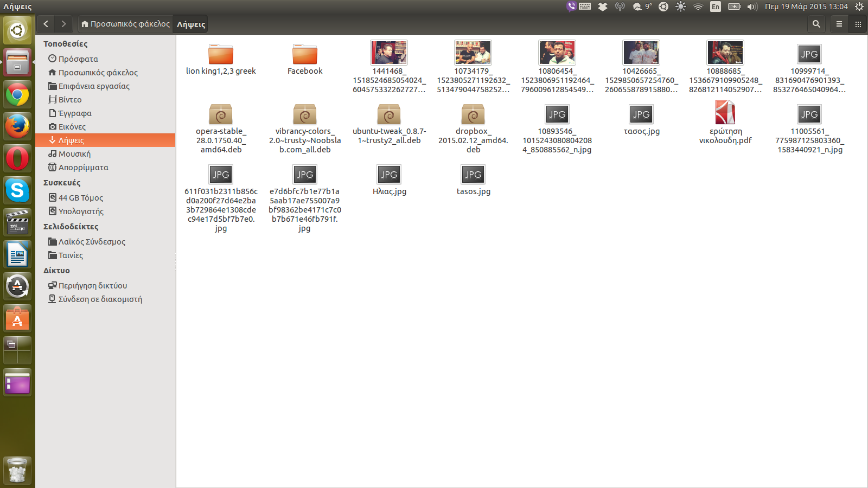Go forward with the right arrow button
This screenshot has width=868, height=488.
tap(63, 24)
